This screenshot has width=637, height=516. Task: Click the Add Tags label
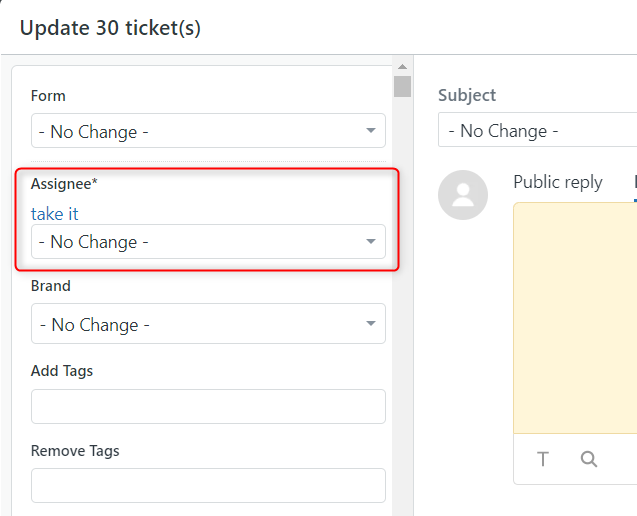tap(62, 371)
